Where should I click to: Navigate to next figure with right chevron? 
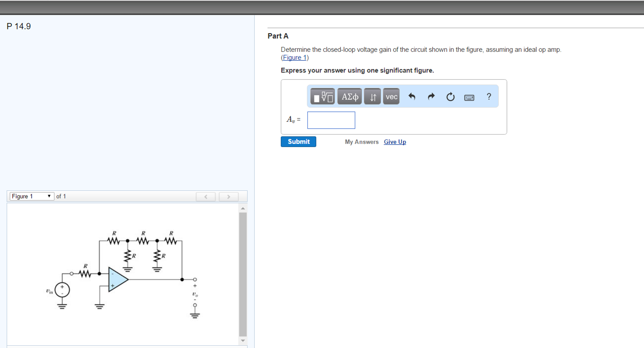229,196
